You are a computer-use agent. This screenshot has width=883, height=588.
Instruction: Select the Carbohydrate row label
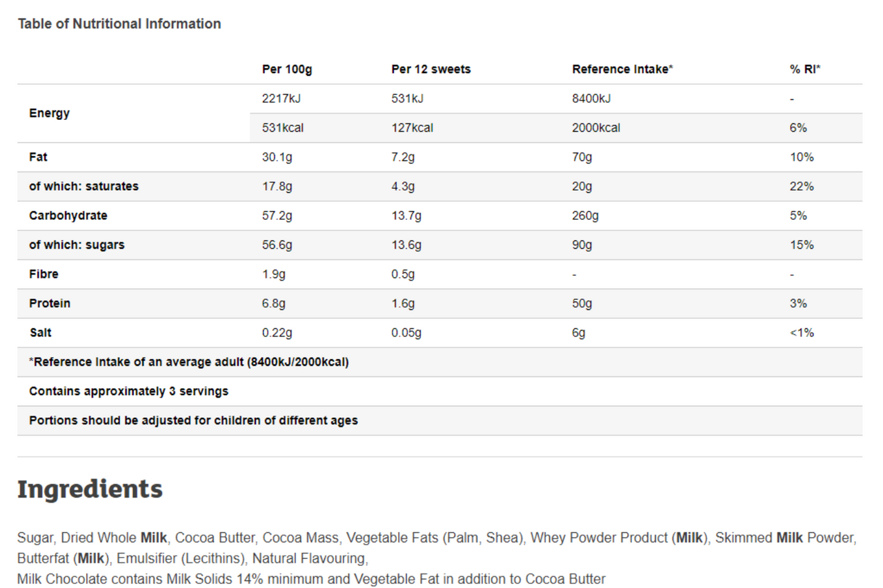(68, 216)
